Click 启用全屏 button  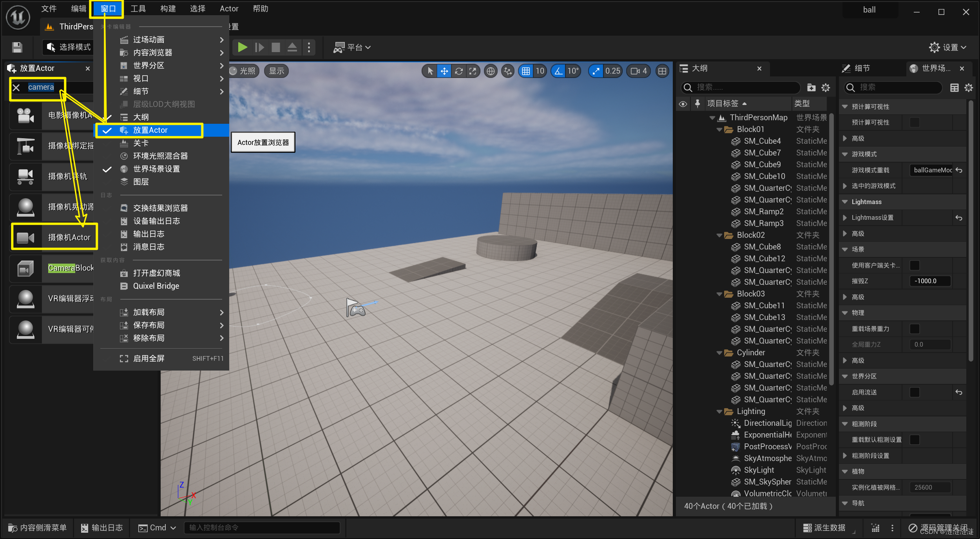[149, 358]
